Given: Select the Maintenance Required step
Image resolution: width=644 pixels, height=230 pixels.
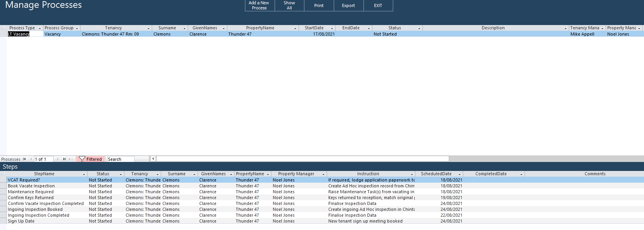Looking at the screenshot, I should 47,192.
